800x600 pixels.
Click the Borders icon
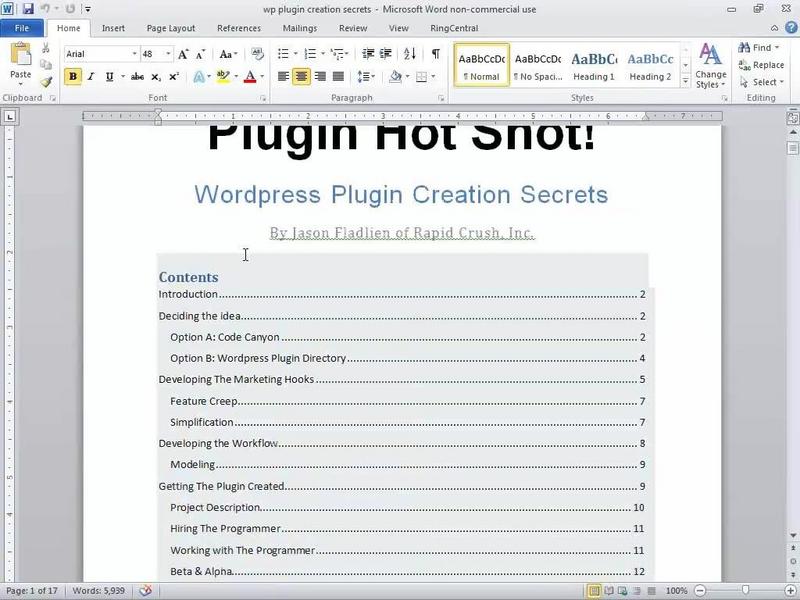[x=421, y=77]
